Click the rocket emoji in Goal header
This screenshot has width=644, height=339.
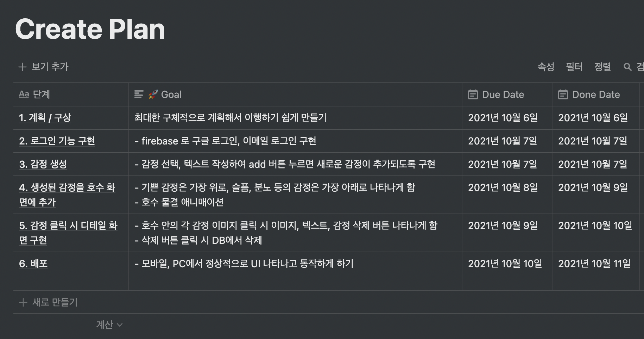click(153, 94)
